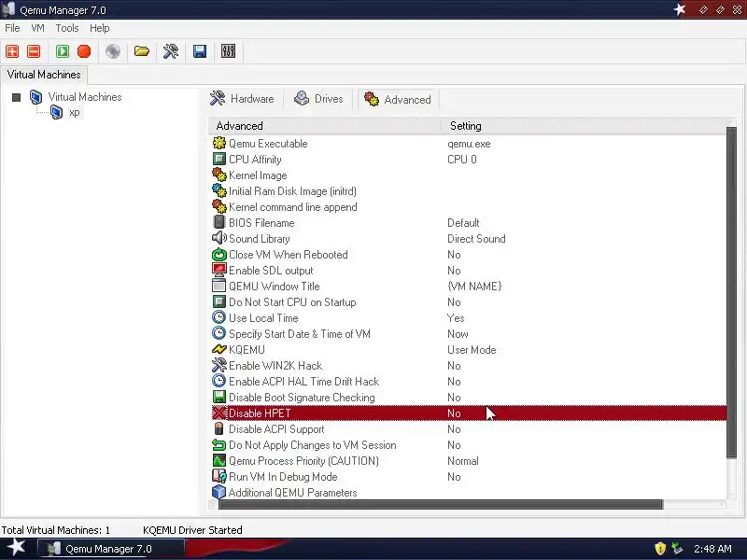Start the VM with green play icon
The image size is (747, 560).
click(x=63, y=51)
